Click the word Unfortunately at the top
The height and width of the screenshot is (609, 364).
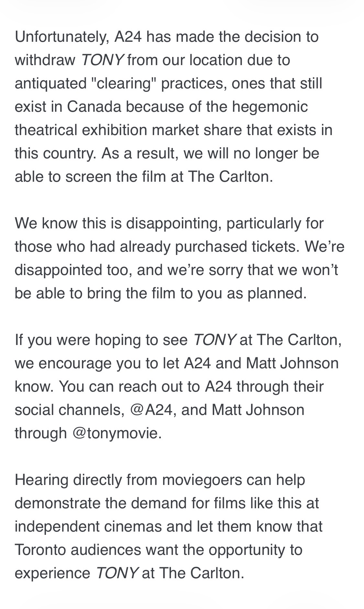[x=62, y=37]
